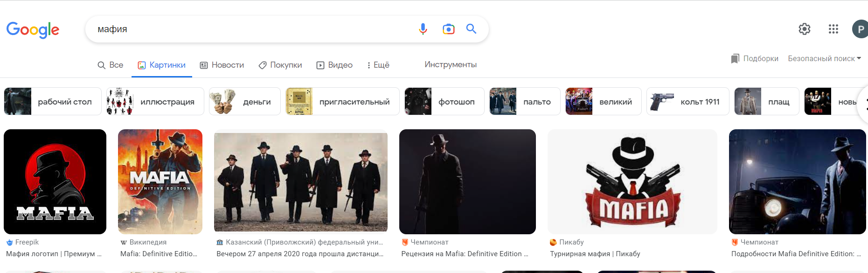
Task: Open the Инструменты tools panel
Action: pyautogui.click(x=451, y=64)
